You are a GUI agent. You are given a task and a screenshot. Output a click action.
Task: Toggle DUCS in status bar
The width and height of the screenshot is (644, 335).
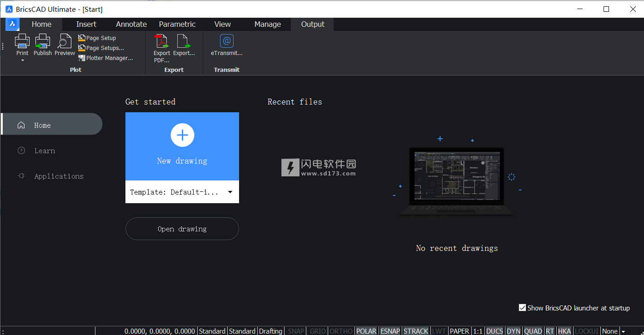[x=495, y=331]
